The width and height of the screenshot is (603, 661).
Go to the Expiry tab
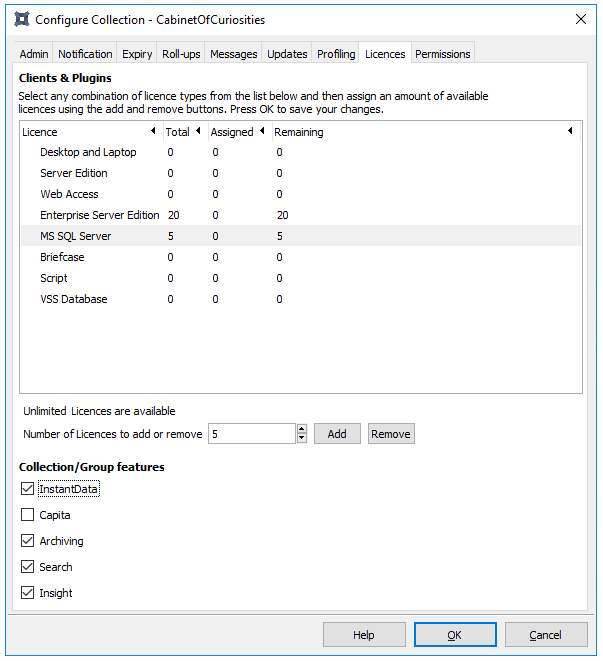(137, 54)
